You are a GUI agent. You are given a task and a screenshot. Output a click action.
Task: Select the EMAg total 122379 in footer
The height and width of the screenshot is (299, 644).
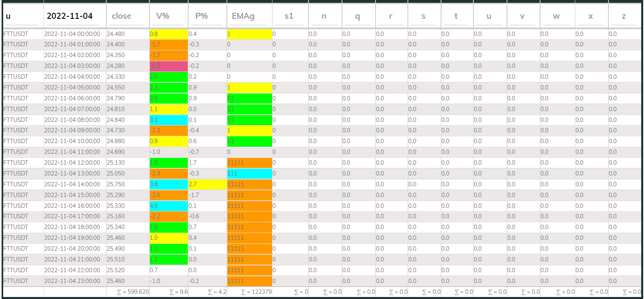pyautogui.click(x=256, y=292)
